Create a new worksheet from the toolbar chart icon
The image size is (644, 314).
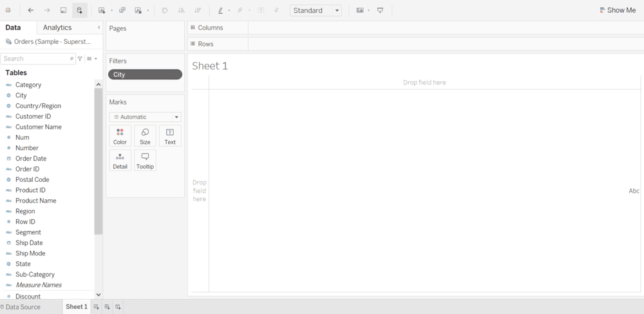click(102, 10)
